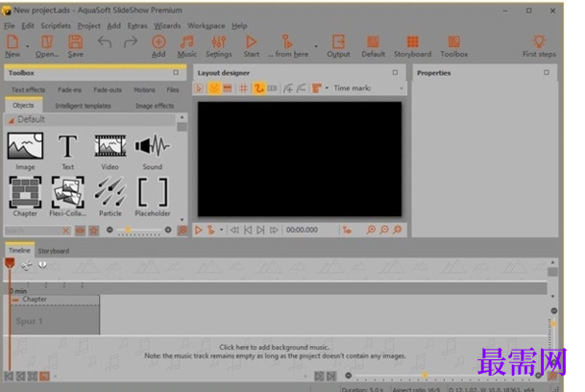This screenshot has width=585, height=392.
Task: Redo the last action
Action: (x=131, y=42)
